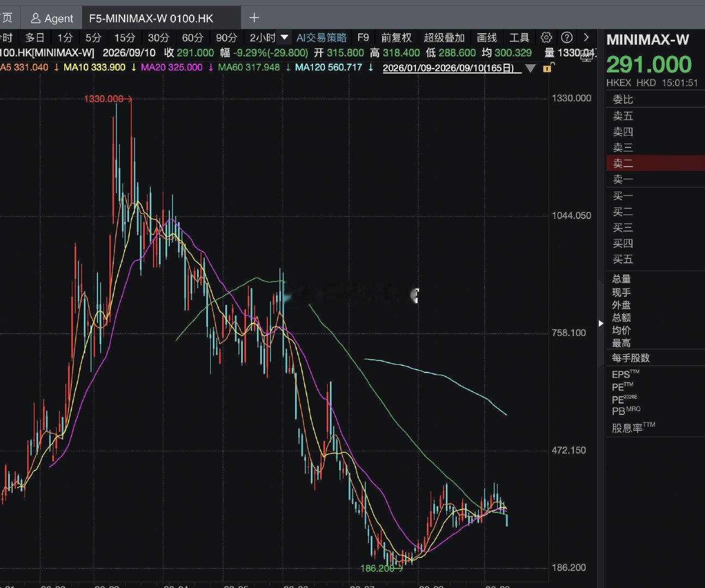The width and height of the screenshot is (705, 588).
Task: Click the PE 2026E label
Action: pos(624,399)
